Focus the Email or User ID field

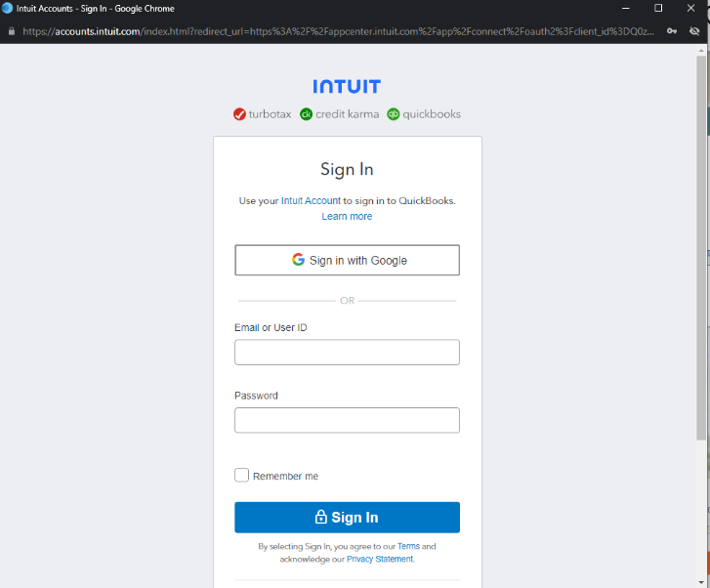click(x=347, y=352)
